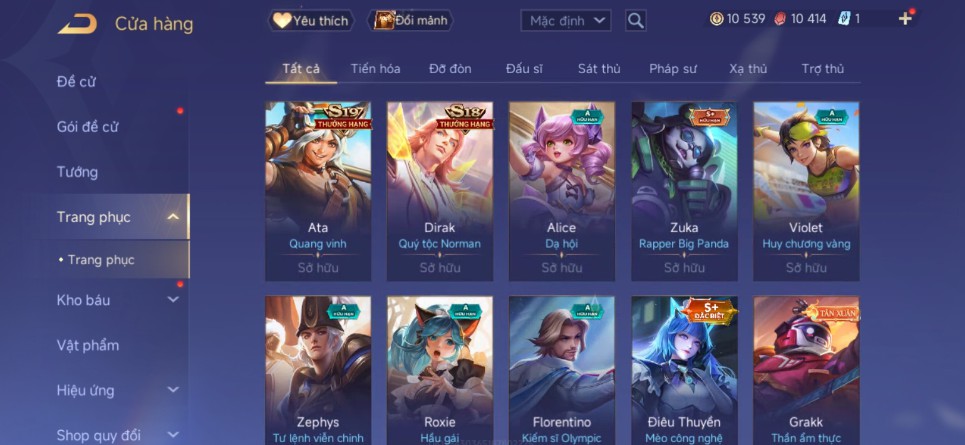Open the Mặc định sort dropdown
Screen dimensions: 965x445
click(566, 21)
